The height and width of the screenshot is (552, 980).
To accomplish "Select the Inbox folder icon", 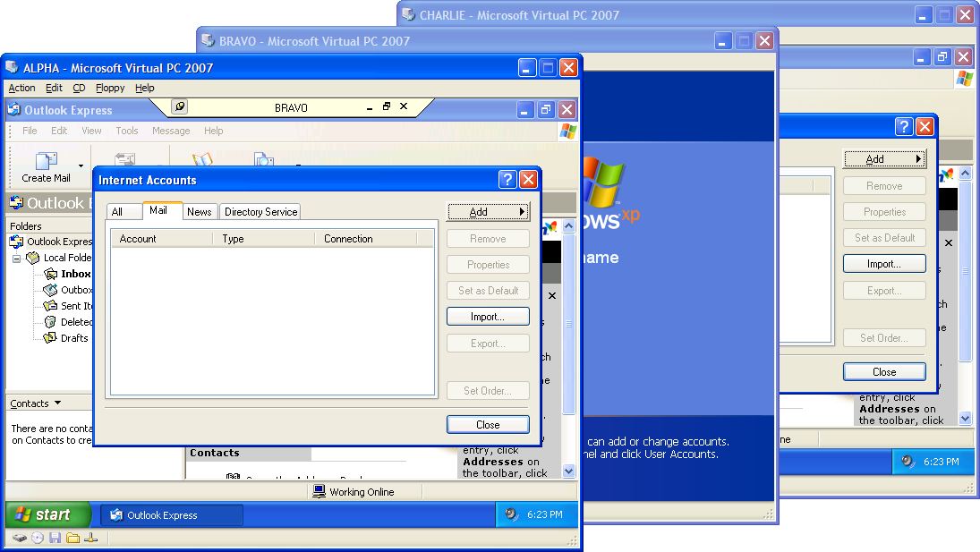I will [51, 274].
